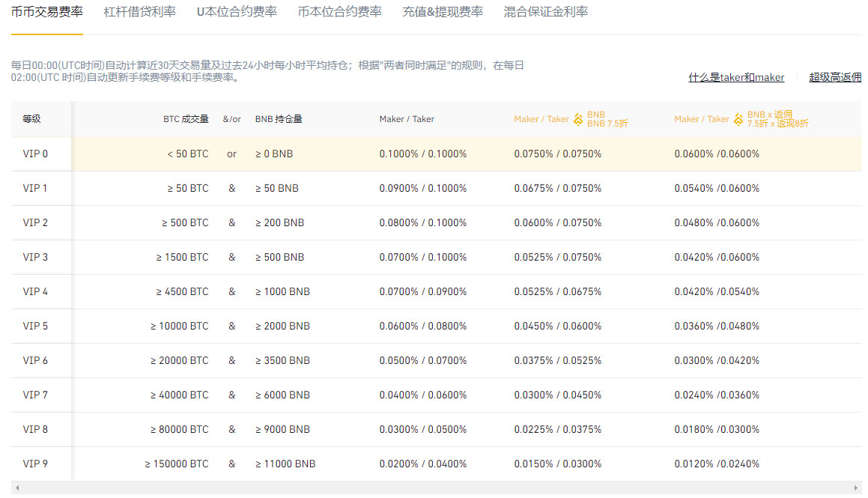Screen dimensions: 868x498
Task: Click the 等级 column header
Action: click(x=31, y=119)
